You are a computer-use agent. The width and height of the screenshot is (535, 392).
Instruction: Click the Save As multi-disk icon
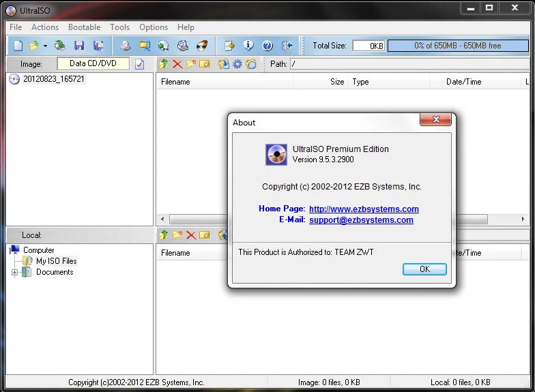(98, 45)
